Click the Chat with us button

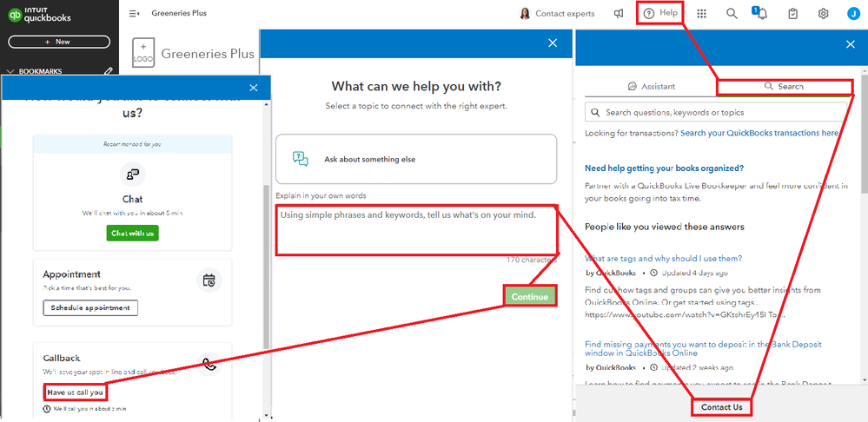click(133, 234)
